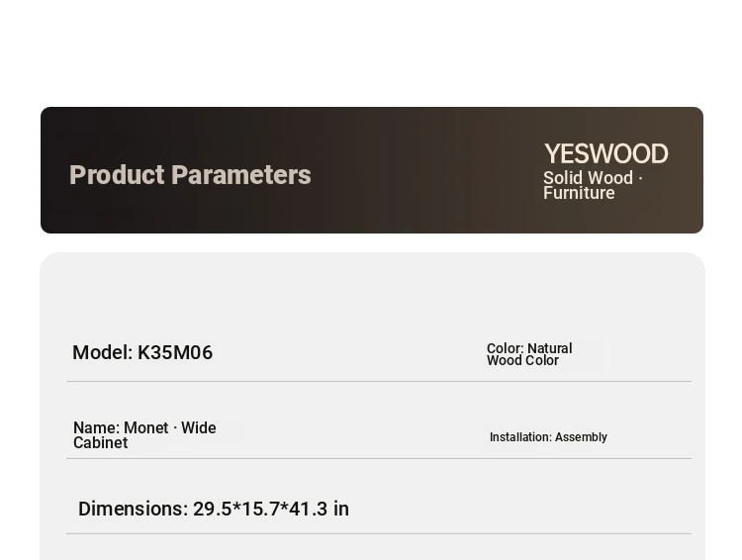Image resolution: width=742 pixels, height=560 pixels.
Task: Click the word Assembly in installation row
Action: (x=581, y=437)
